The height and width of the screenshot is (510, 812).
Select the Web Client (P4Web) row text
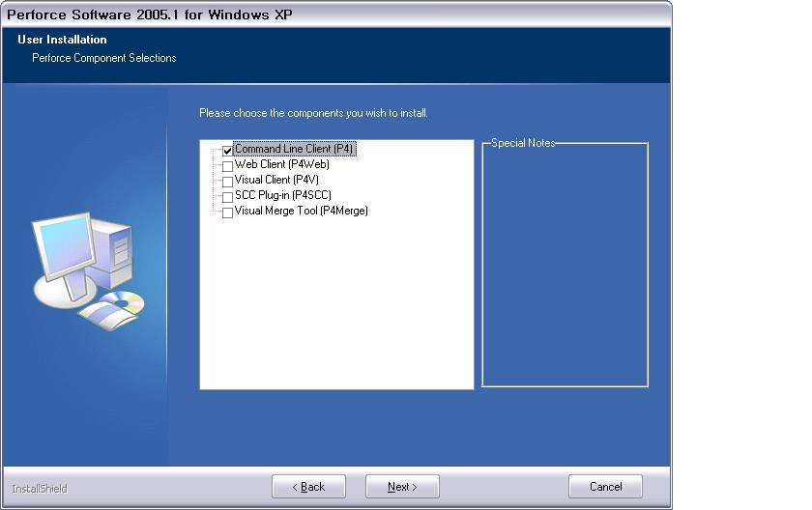click(282, 164)
